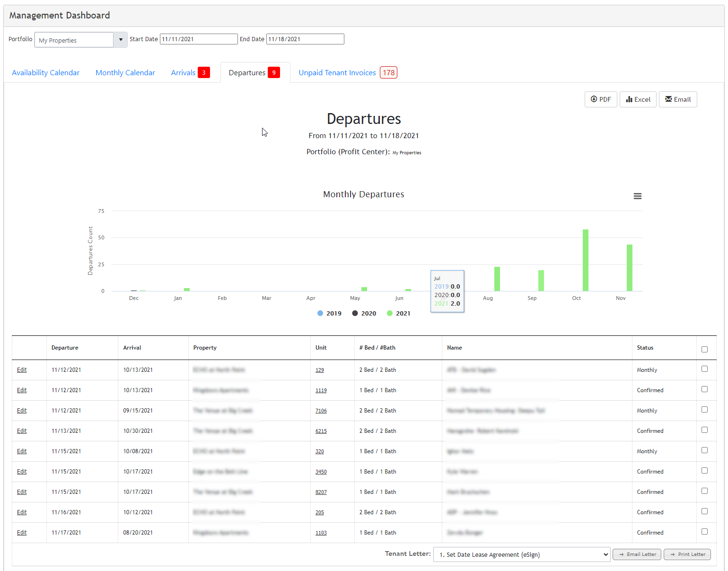This screenshot has width=728, height=571.
Task: Check the box for unit 320 row
Action: tap(705, 450)
